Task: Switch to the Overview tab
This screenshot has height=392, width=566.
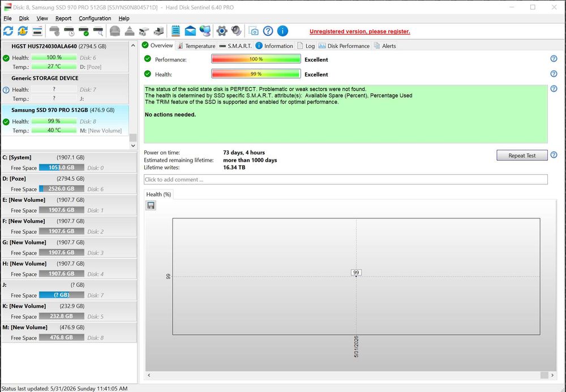Action: (x=157, y=45)
